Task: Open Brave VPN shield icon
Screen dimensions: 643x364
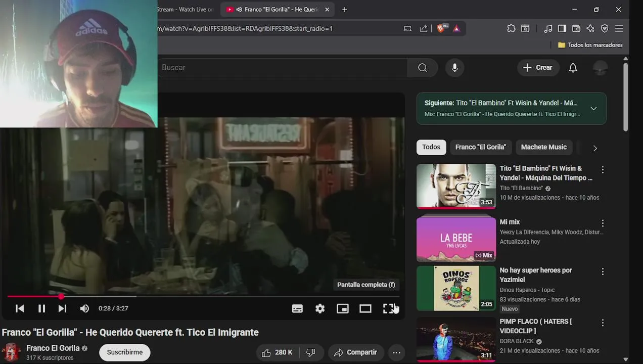Action: point(605,29)
